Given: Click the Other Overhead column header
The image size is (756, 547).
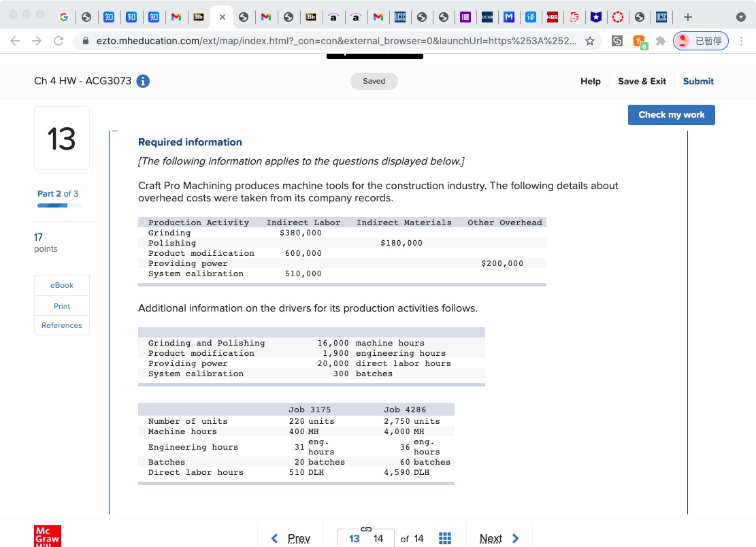Looking at the screenshot, I should coord(505,222).
